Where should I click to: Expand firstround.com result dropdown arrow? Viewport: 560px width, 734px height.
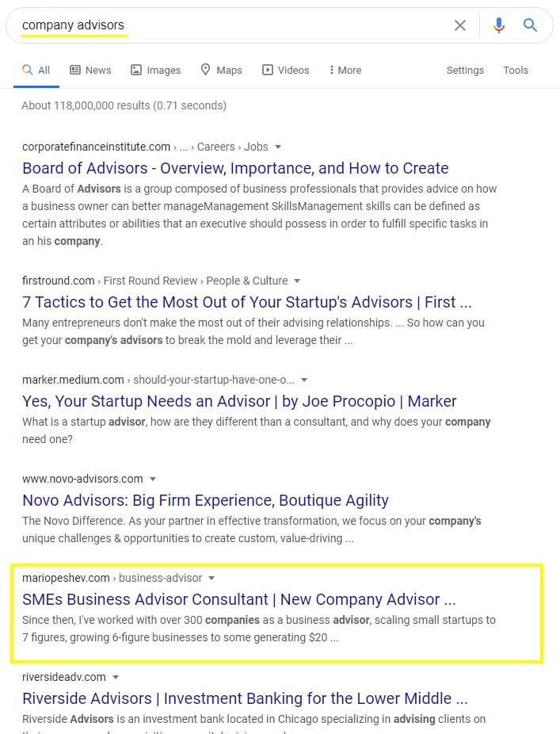pyautogui.click(x=297, y=281)
